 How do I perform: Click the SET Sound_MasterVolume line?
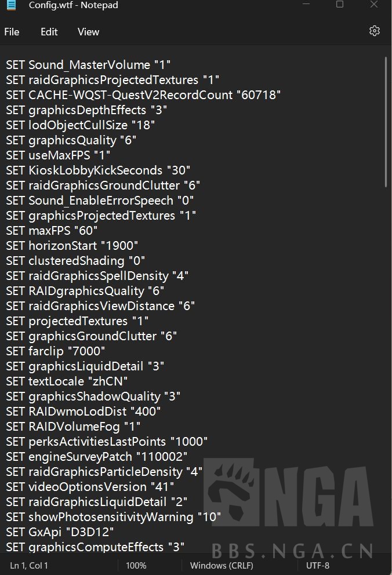click(x=88, y=65)
